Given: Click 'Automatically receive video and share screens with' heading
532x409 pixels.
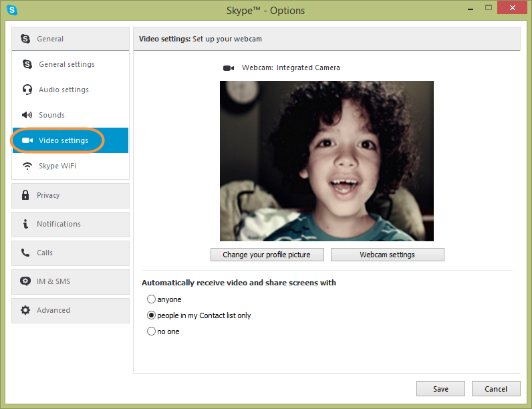Looking at the screenshot, I should click(x=239, y=283).
